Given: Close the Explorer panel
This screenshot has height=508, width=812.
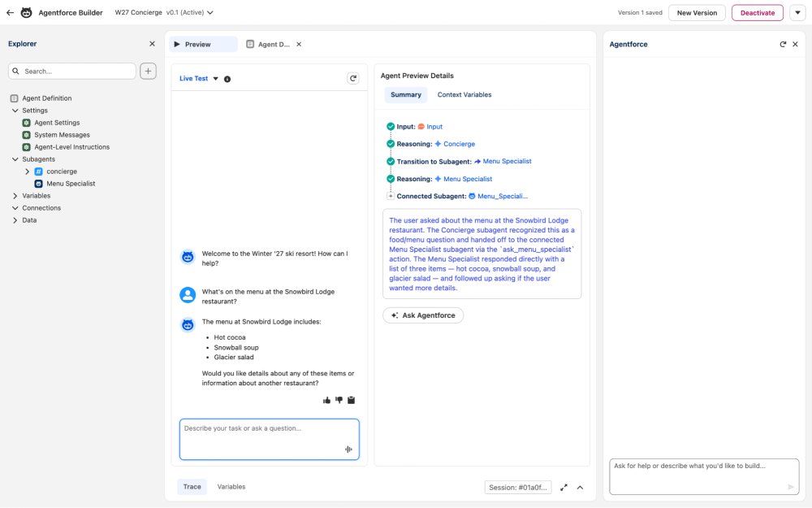Looking at the screenshot, I should click(153, 44).
